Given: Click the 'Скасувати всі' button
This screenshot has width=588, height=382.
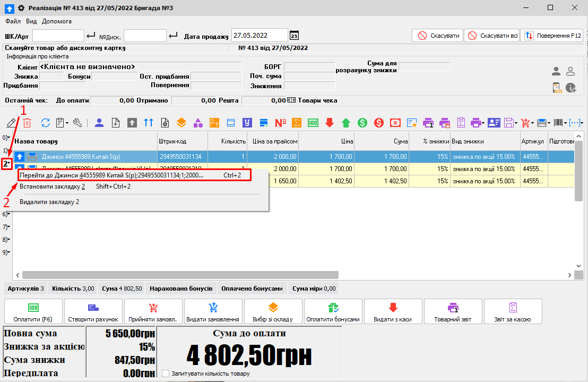Looking at the screenshot, I should point(492,36).
